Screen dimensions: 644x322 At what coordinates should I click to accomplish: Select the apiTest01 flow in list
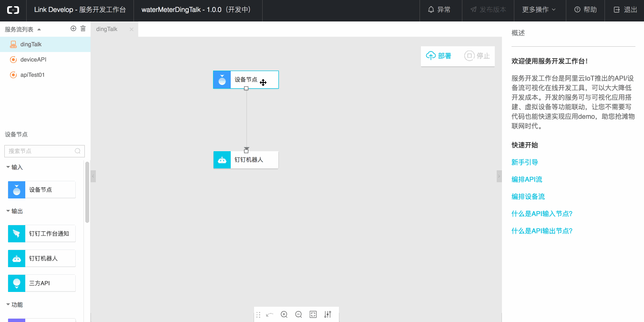coord(45,75)
